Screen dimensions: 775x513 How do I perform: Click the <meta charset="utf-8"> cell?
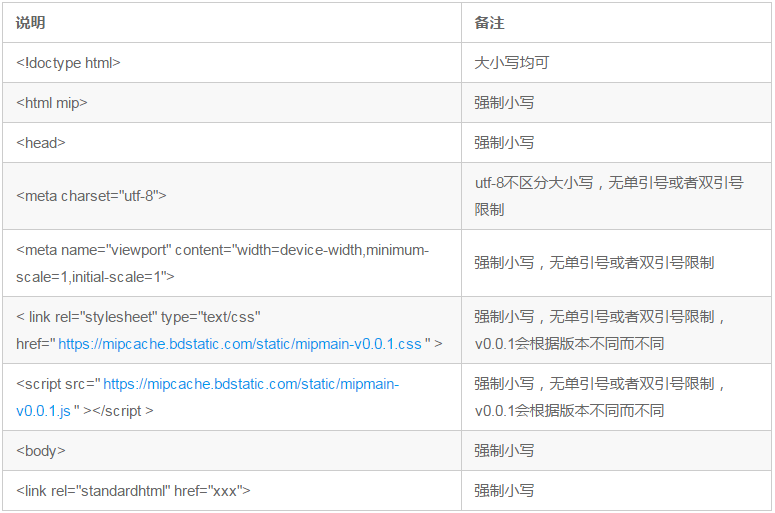(91, 196)
